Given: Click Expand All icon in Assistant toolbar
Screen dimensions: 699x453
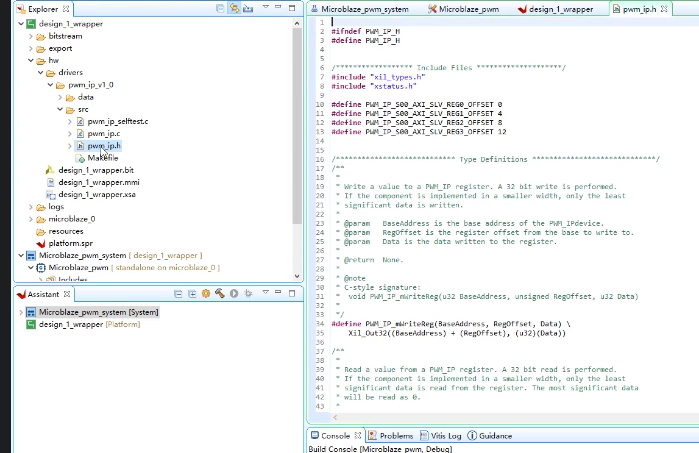Looking at the screenshot, I should 192,294.
